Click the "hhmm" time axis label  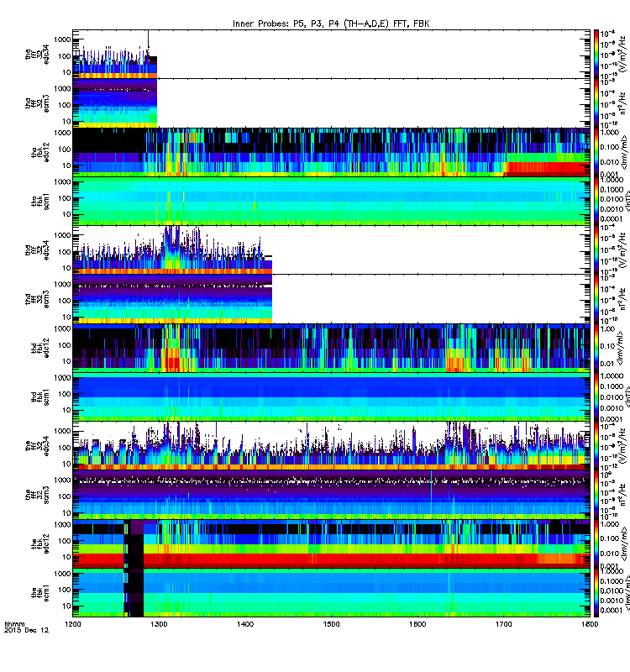coord(14,624)
